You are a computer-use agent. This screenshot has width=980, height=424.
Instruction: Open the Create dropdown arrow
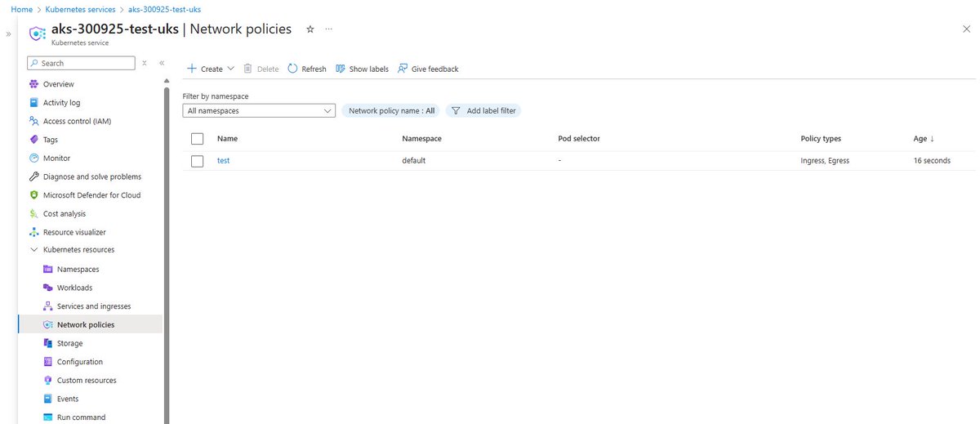231,69
